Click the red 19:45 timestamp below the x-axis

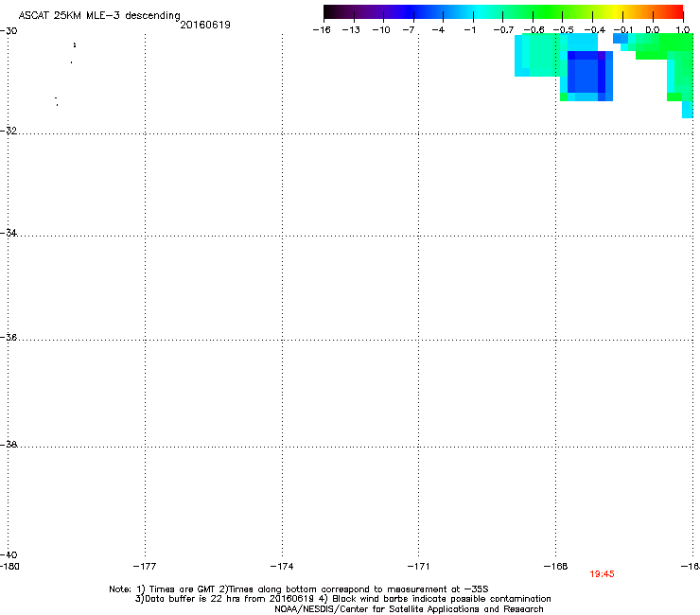tap(602, 574)
